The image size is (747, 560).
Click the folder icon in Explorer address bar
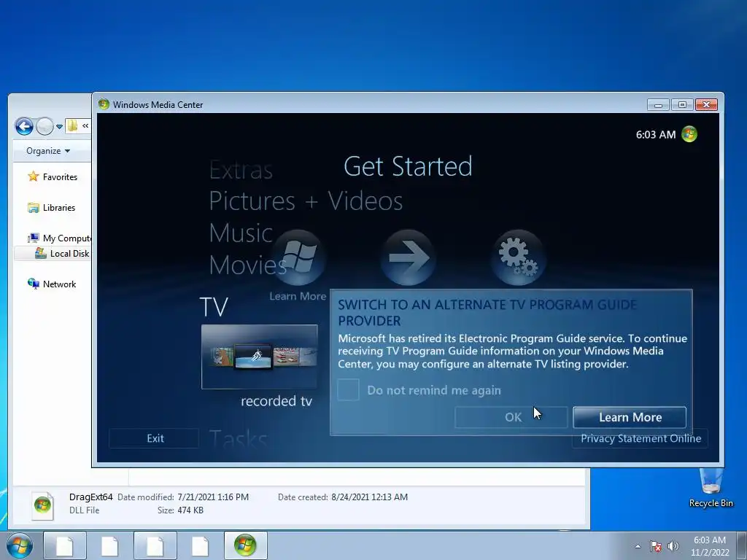[72, 125]
